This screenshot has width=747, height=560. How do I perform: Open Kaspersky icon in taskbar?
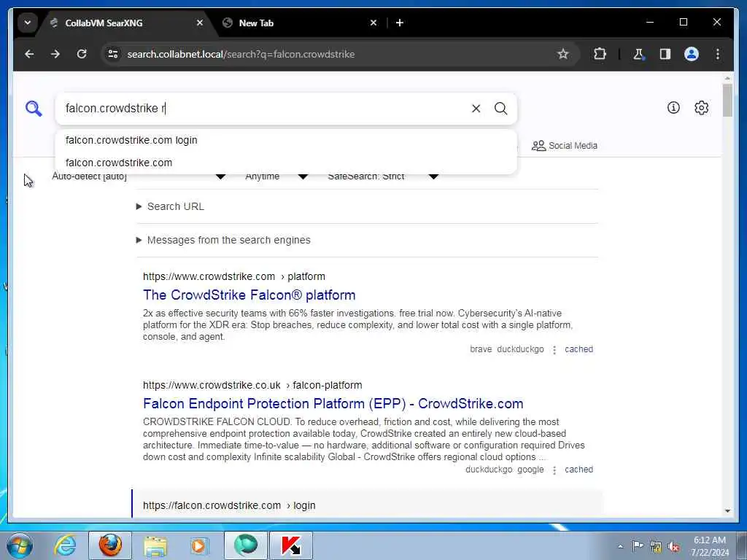coord(291,545)
